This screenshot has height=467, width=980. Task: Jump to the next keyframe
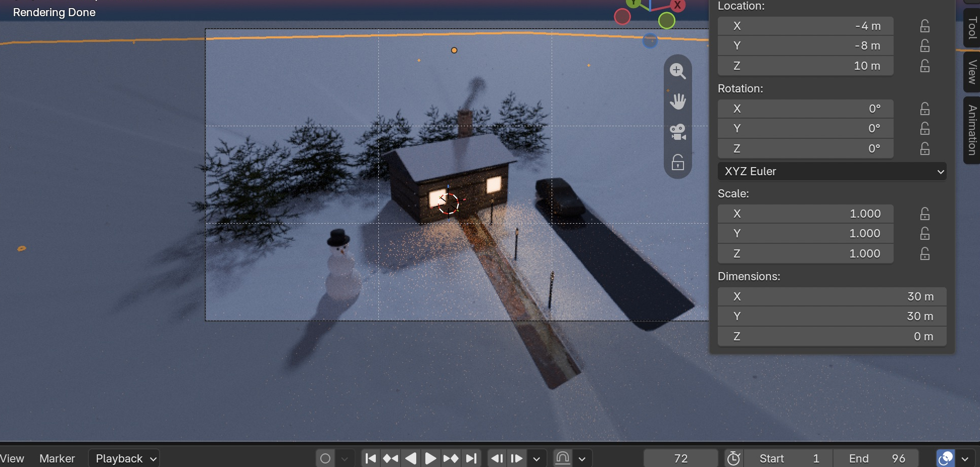point(451,458)
